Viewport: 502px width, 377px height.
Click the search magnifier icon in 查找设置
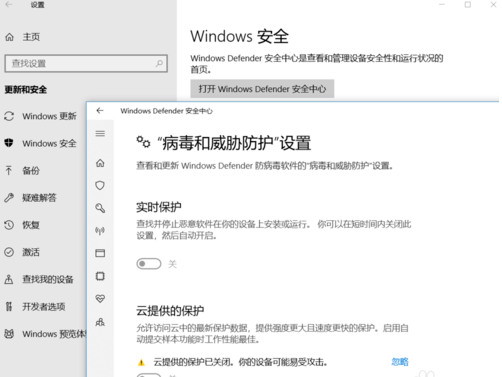(159, 63)
